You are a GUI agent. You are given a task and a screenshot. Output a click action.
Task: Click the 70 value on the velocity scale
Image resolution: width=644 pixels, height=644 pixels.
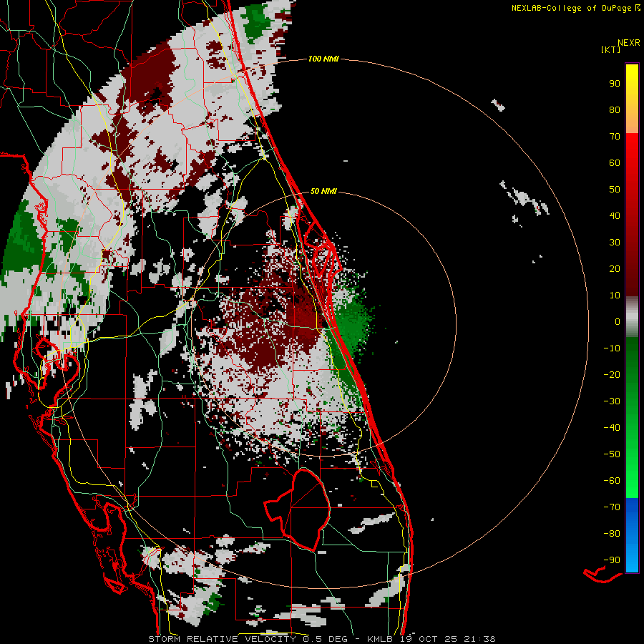615,137
